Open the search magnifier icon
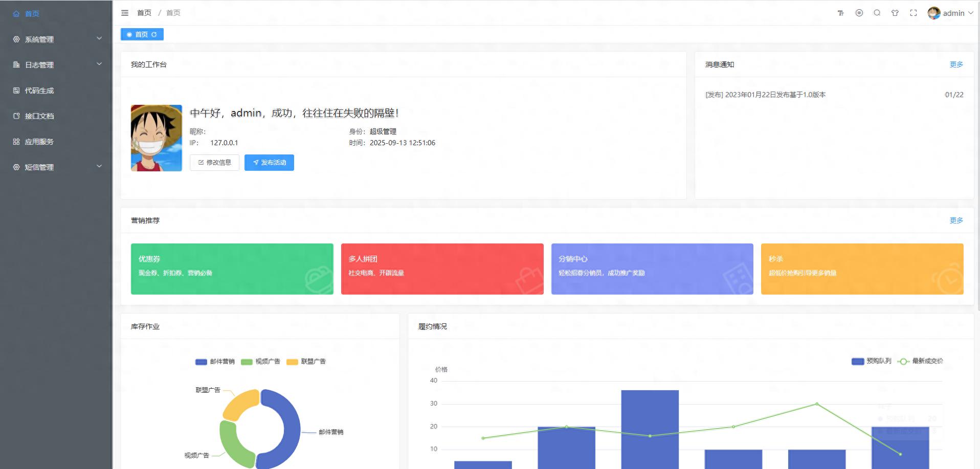Viewport: 980px width, 469px height. point(877,13)
